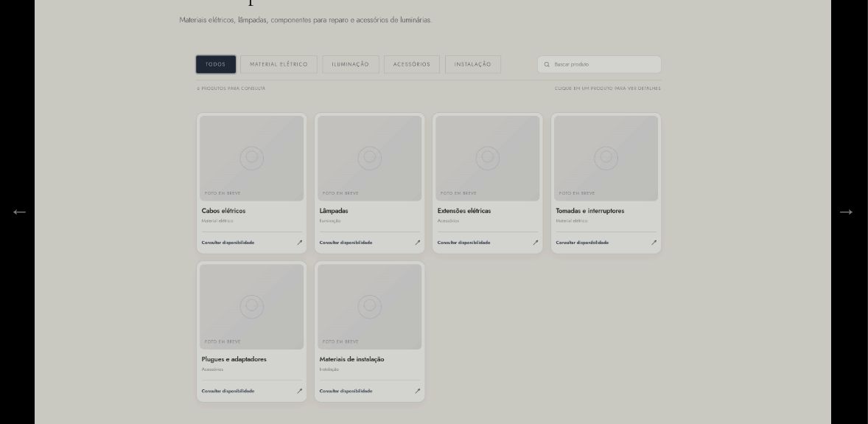Filter by Instalação category
Image resolution: width=868 pixels, height=424 pixels.
[x=473, y=64]
